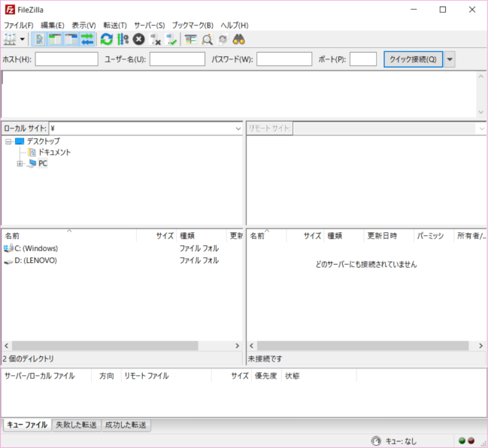
Task: Sort local list by サイズ column
Action: pos(156,236)
